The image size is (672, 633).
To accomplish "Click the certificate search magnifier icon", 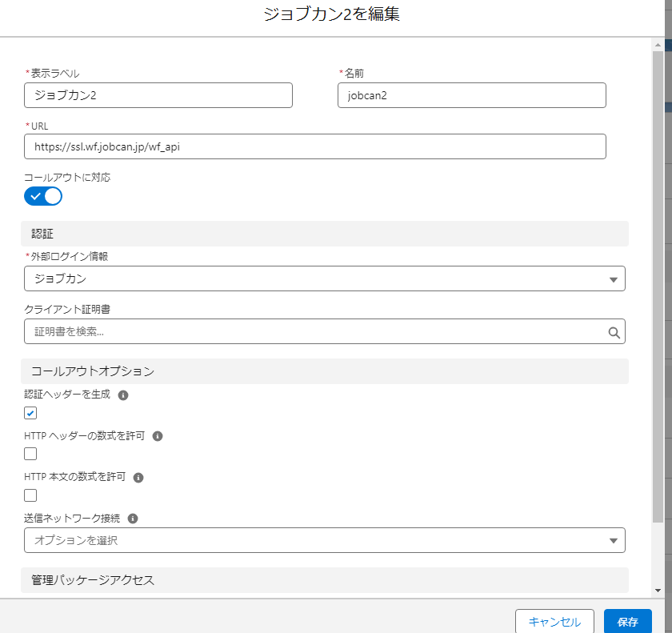I will 614,332.
